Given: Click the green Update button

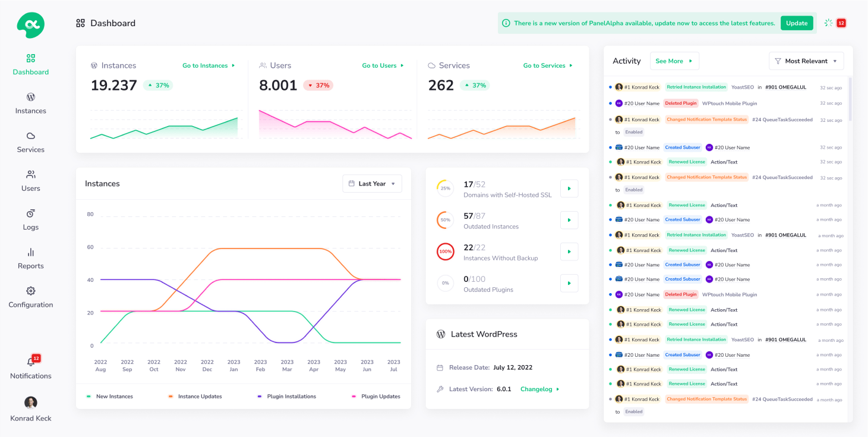Looking at the screenshot, I should (x=797, y=23).
